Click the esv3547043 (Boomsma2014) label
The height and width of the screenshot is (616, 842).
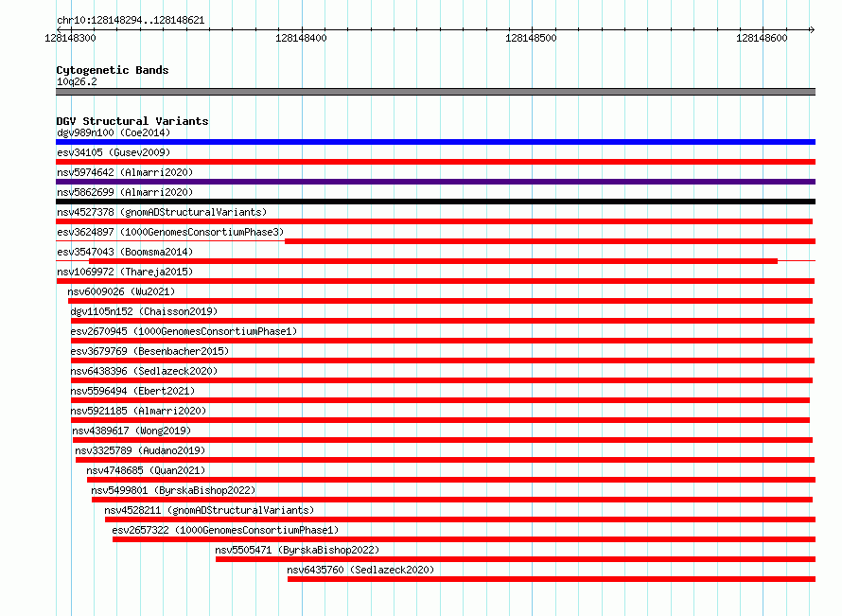point(125,252)
